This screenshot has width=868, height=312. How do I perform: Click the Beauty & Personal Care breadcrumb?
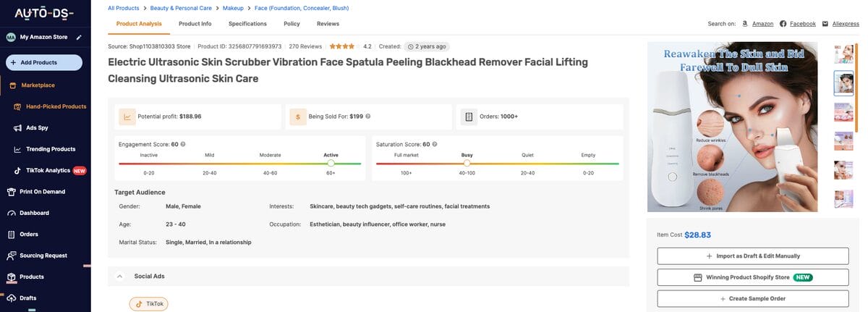pyautogui.click(x=179, y=8)
